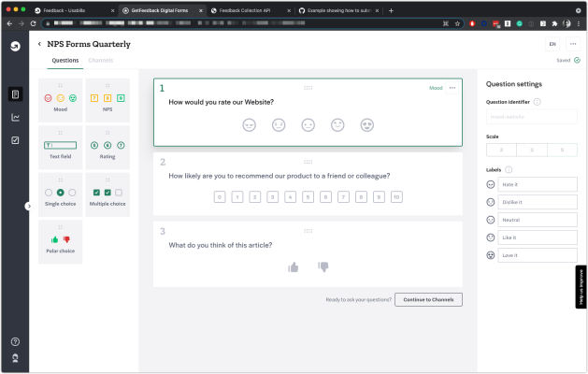Switch to the GitHub example browser tab
Viewport: 588px width, 374px height.
tap(338, 10)
